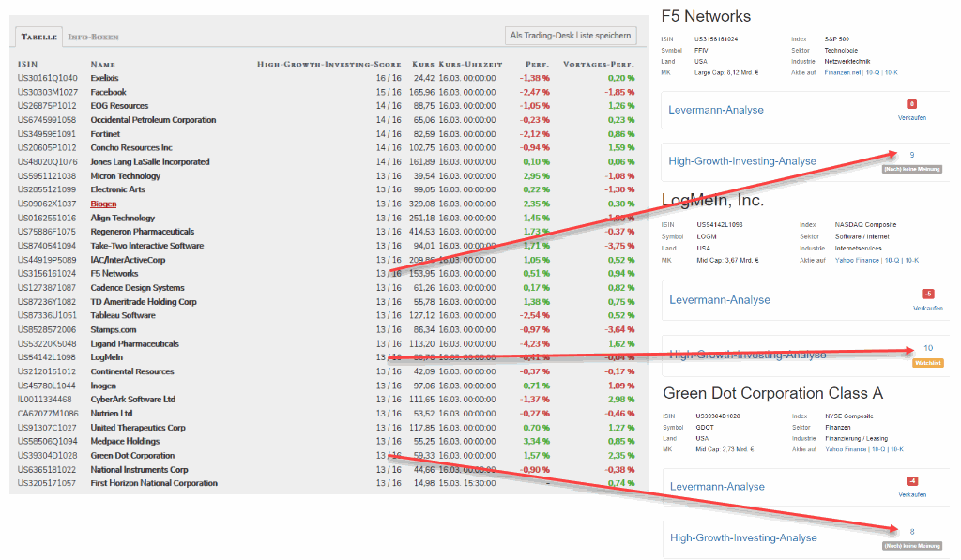Sort by High-Growth-Investing-Score column header
Screen dimensions: 961x560
point(329,64)
